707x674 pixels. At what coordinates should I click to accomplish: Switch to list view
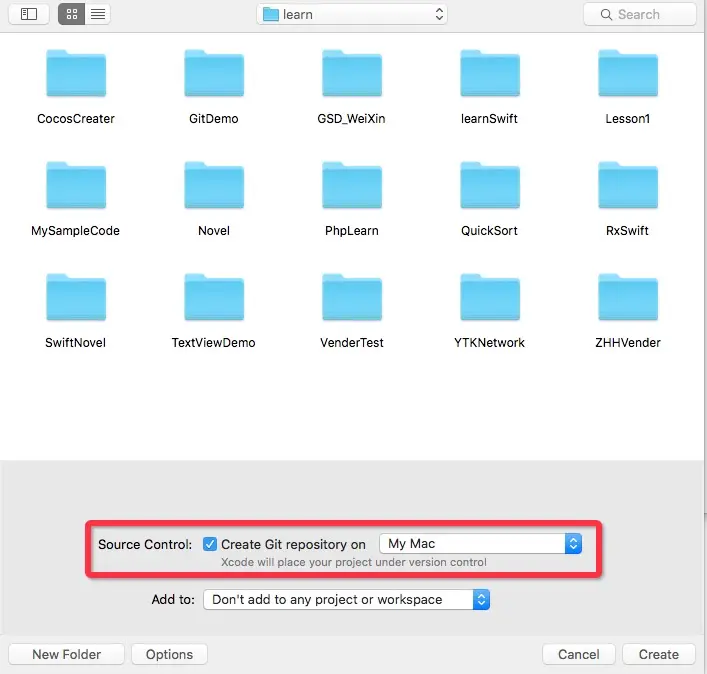pos(98,14)
